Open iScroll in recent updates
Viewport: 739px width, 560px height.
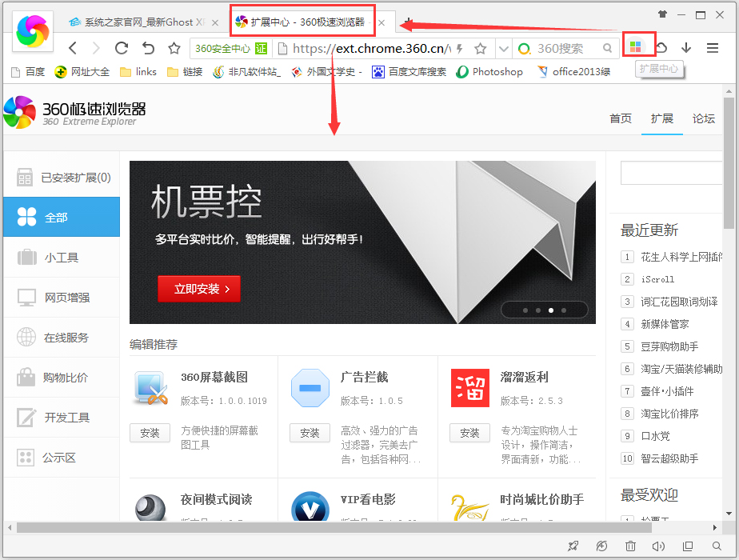tap(657, 279)
